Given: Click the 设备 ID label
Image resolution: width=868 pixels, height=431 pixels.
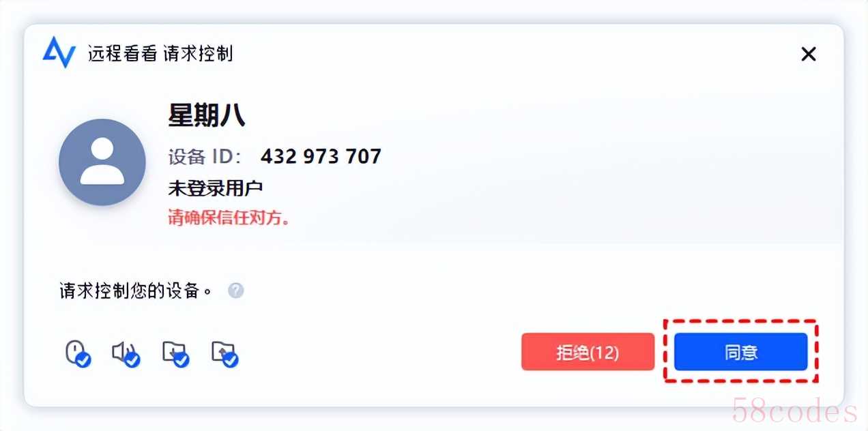Looking at the screenshot, I should point(204,157).
